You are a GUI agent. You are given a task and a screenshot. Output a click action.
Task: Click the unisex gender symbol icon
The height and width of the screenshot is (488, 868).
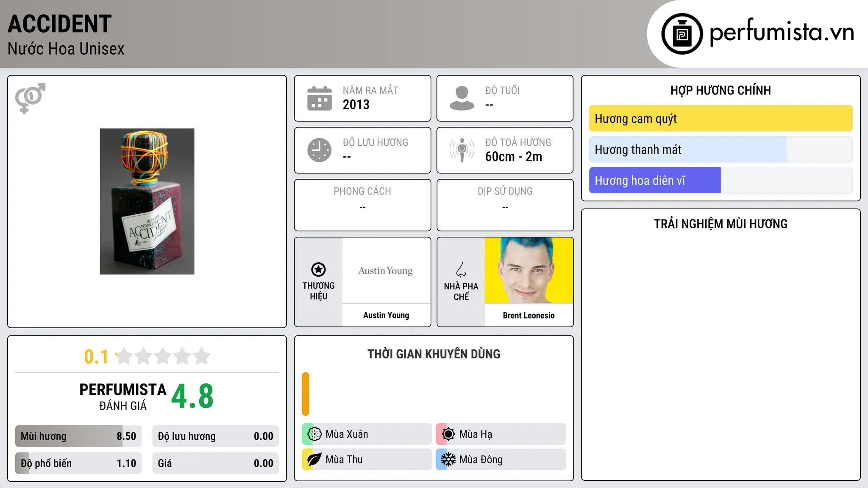[30, 98]
